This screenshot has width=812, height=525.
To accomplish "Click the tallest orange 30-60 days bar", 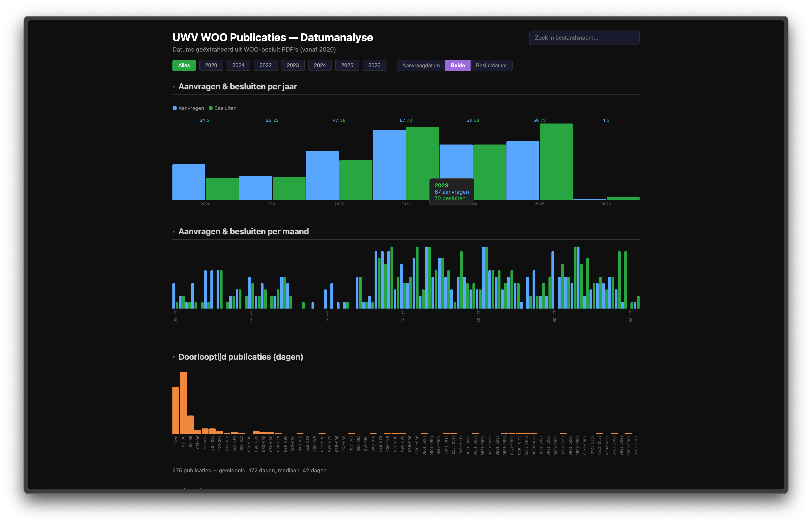I will 183,403.
